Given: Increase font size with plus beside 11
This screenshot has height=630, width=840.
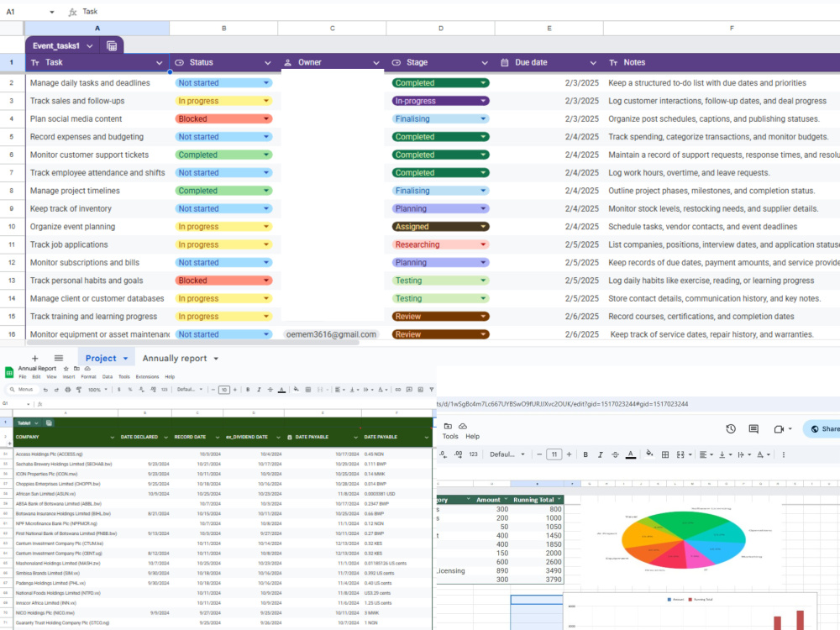Looking at the screenshot, I should (x=569, y=454).
